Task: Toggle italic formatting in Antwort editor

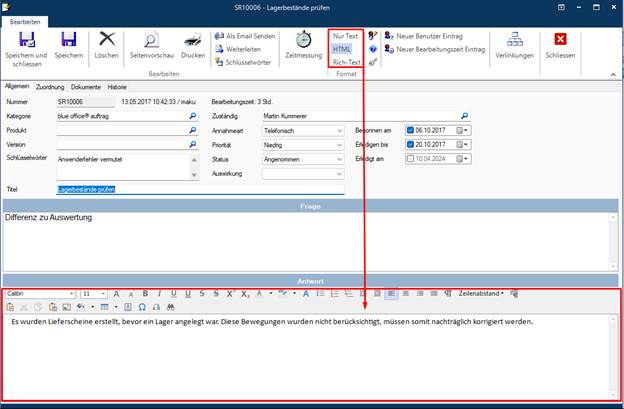Action: pyautogui.click(x=159, y=294)
